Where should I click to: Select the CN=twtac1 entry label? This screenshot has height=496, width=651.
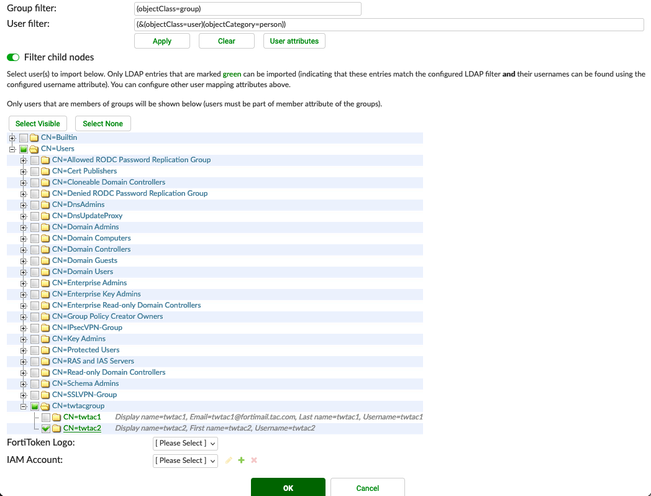82,417
